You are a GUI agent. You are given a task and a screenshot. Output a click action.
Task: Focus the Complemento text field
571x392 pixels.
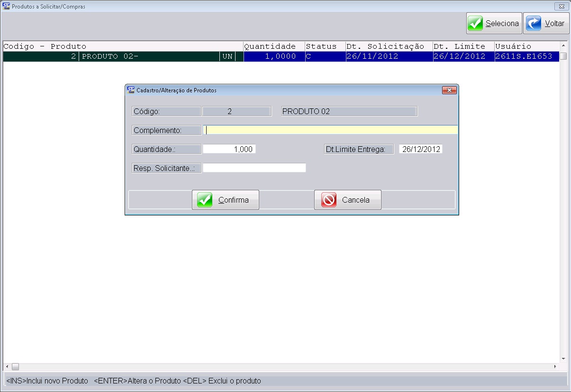tap(330, 130)
